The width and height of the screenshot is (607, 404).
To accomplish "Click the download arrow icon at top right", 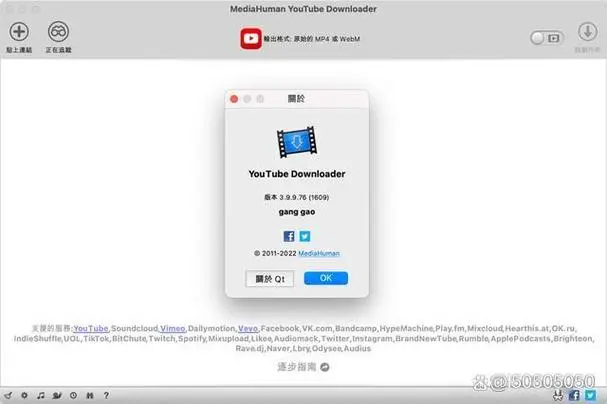I will (x=586, y=33).
